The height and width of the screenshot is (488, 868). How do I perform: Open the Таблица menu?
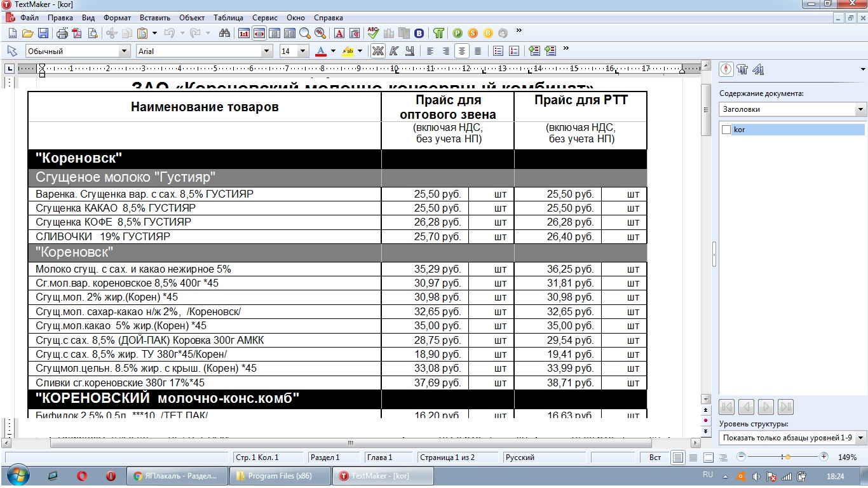click(x=228, y=18)
